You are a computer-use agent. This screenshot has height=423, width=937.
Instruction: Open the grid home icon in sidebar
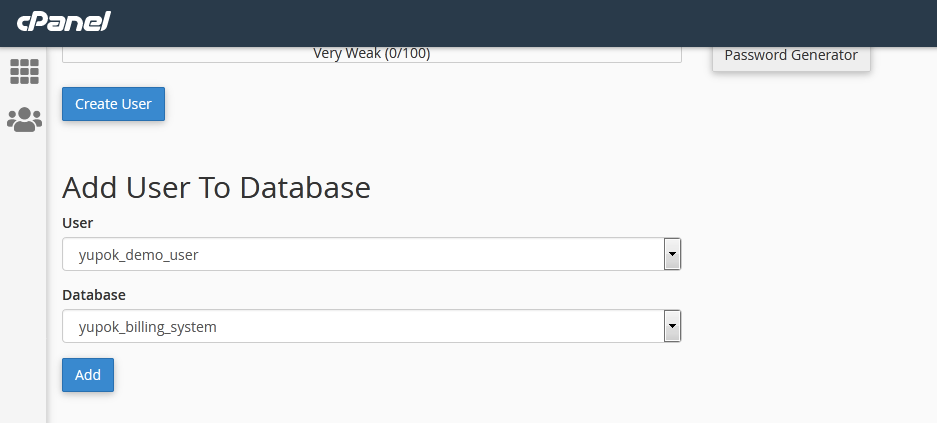pyautogui.click(x=24, y=71)
